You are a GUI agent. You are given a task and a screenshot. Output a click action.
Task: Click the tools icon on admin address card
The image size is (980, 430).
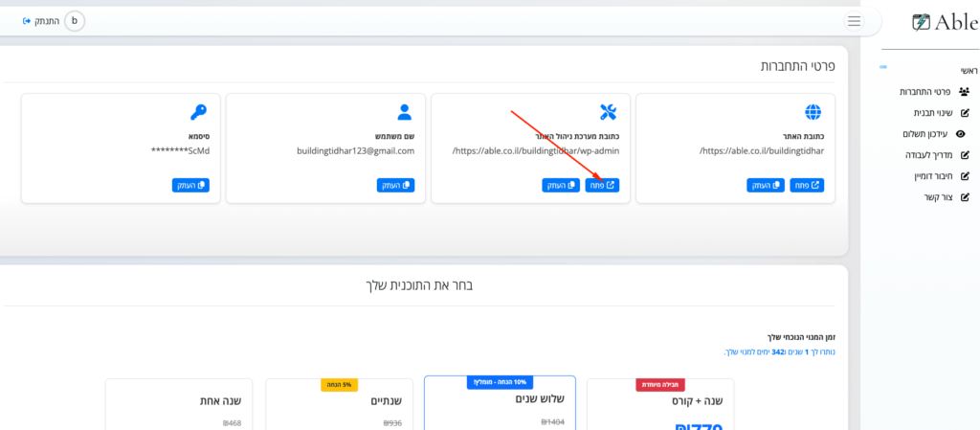(x=608, y=112)
